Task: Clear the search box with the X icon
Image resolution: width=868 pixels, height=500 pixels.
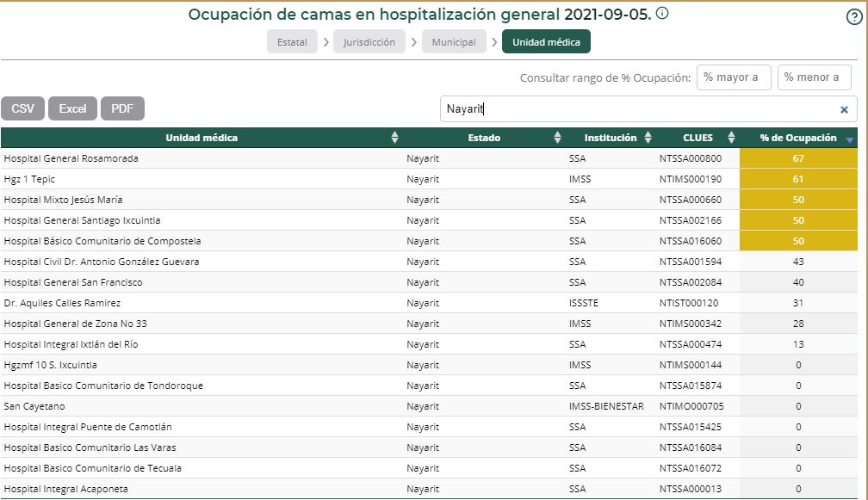Action: click(x=846, y=108)
